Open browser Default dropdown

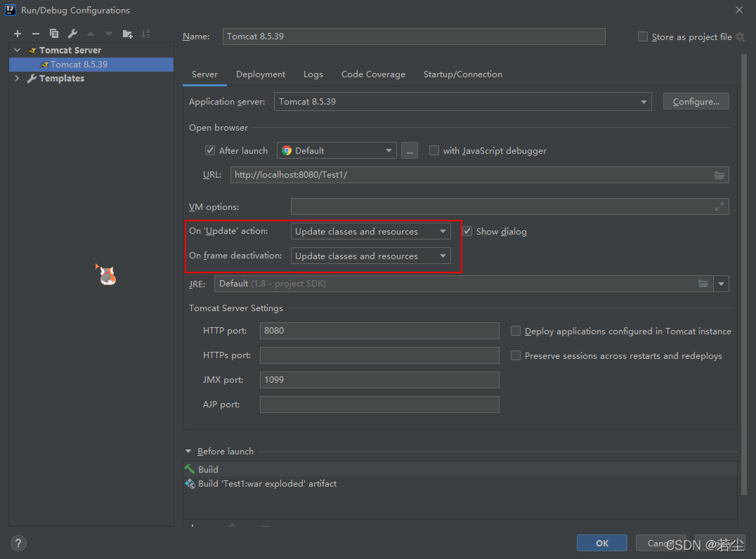pyautogui.click(x=337, y=151)
